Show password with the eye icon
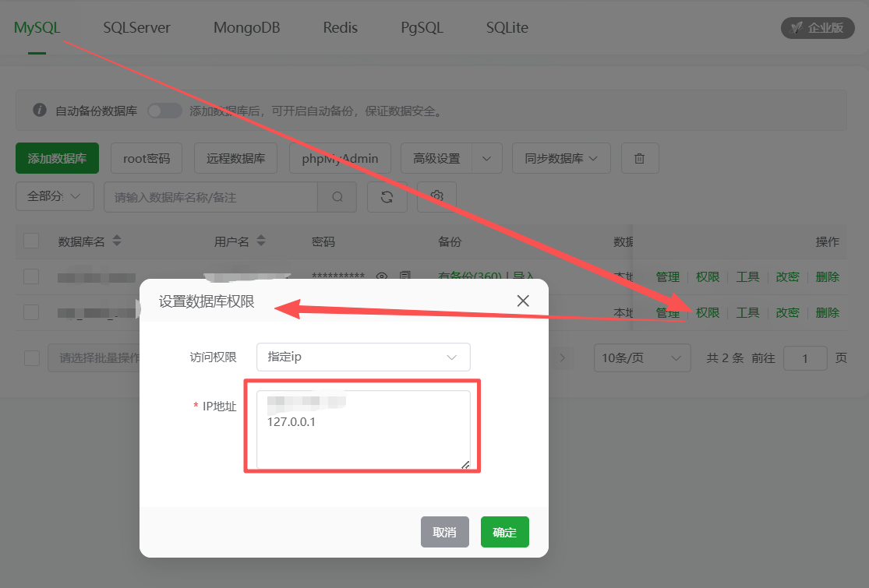 pos(381,276)
